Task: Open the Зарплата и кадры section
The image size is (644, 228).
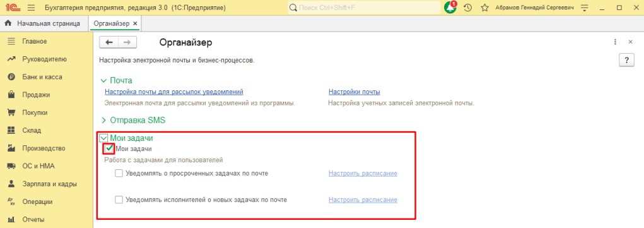Action: pos(49,184)
